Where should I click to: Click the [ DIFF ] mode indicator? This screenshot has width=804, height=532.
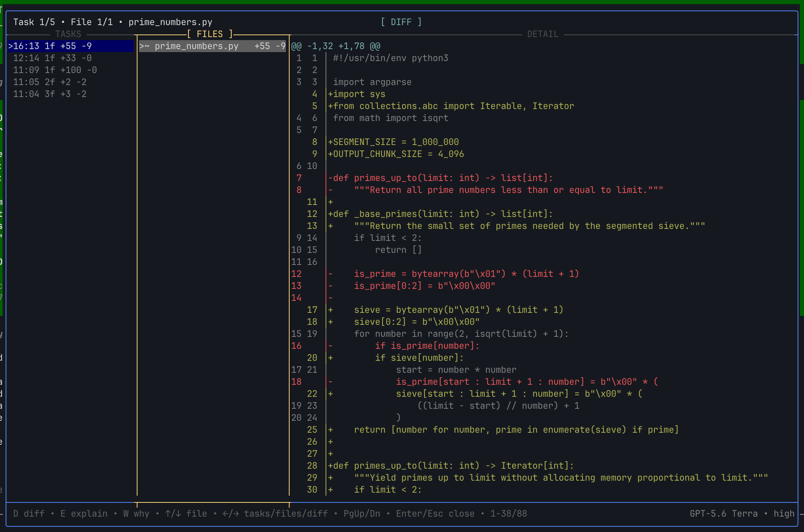point(401,22)
